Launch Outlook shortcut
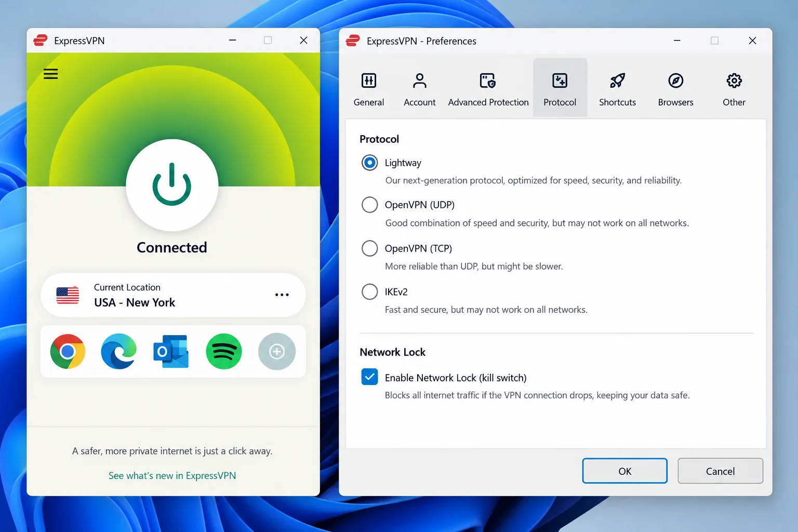Screen dimensions: 798x532 point(171,352)
